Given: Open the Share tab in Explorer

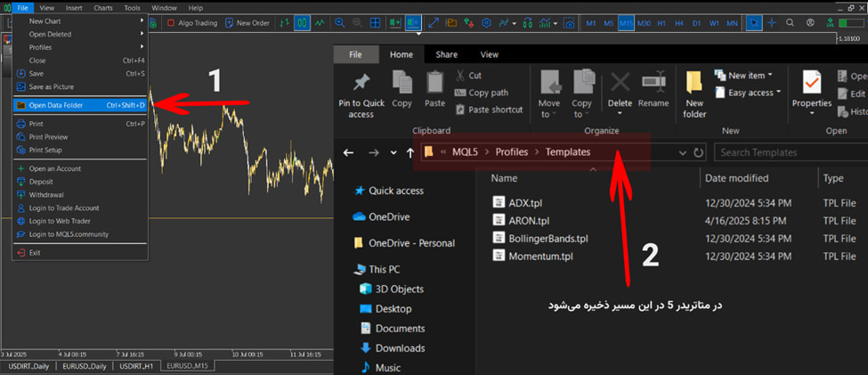Looking at the screenshot, I should point(446,54).
